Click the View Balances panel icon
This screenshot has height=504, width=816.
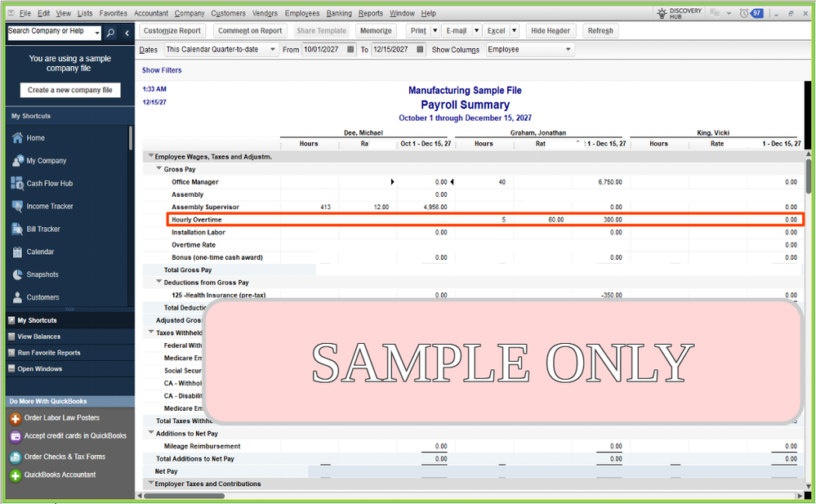coord(11,337)
